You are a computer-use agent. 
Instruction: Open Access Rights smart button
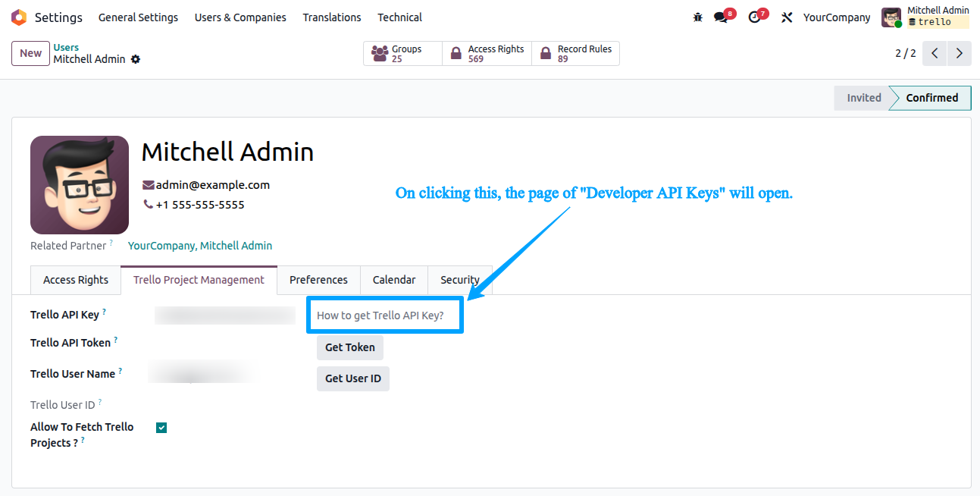click(487, 54)
